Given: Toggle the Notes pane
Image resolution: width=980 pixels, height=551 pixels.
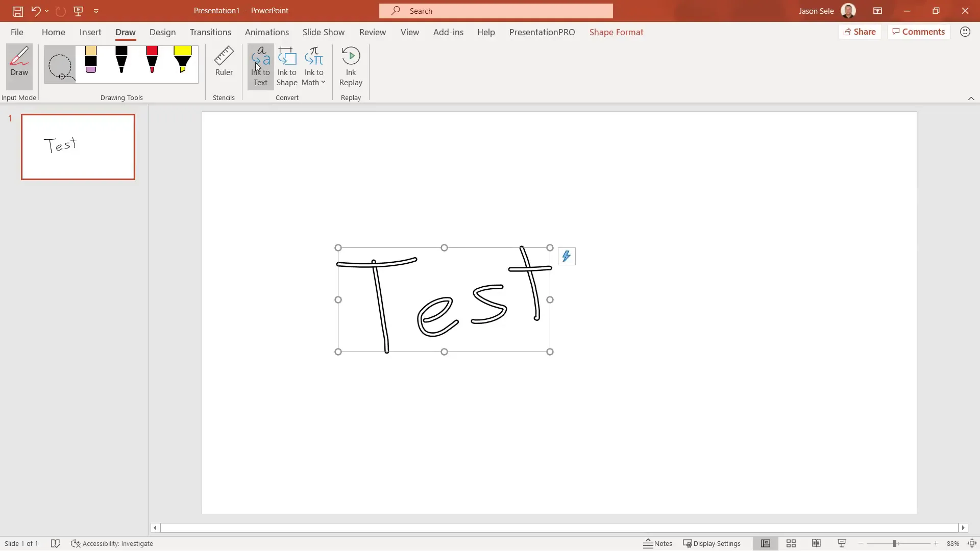Looking at the screenshot, I should pos(657,543).
